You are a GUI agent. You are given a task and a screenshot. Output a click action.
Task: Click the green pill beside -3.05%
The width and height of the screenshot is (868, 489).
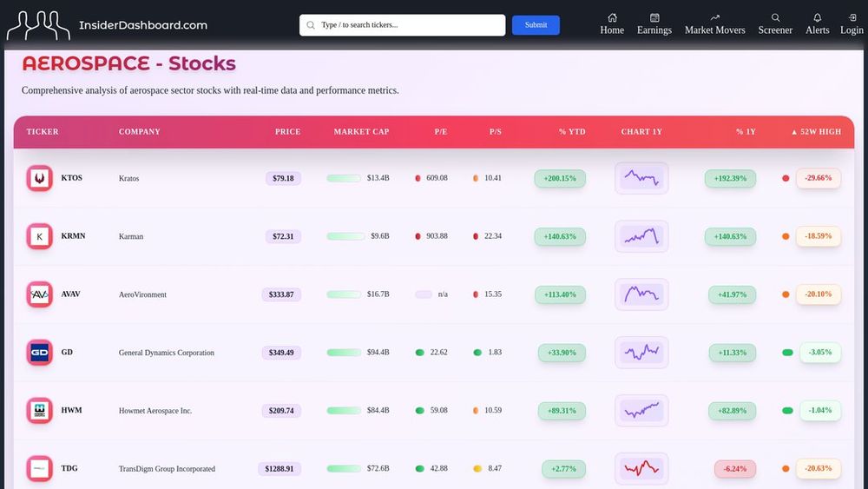787,353
